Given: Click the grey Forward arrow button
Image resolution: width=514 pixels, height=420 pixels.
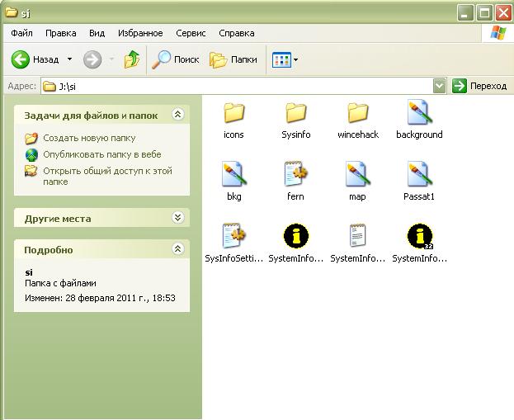Looking at the screenshot, I should pyautogui.click(x=92, y=59).
